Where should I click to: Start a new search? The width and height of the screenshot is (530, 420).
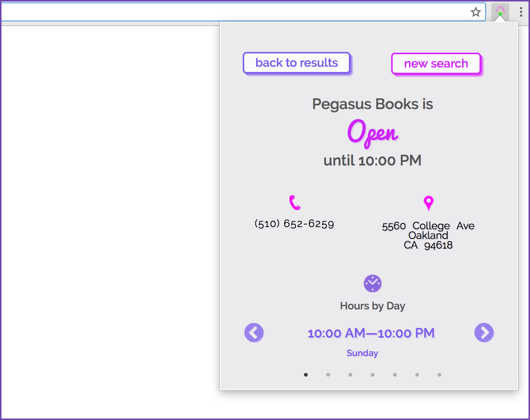click(436, 64)
